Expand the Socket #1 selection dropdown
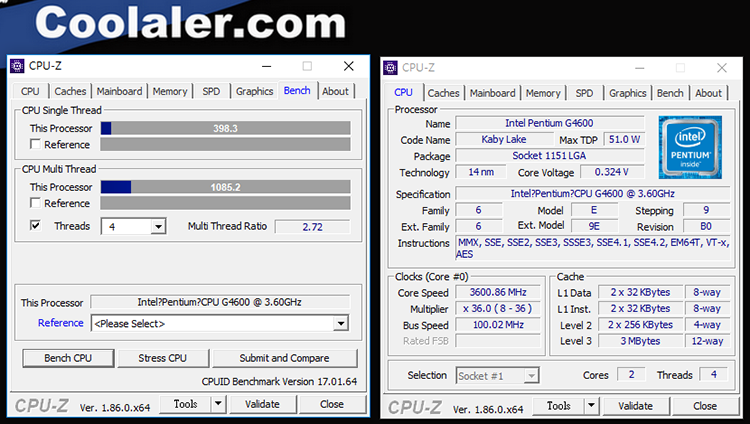This screenshot has width=750, height=424. (x=497, y=376)
